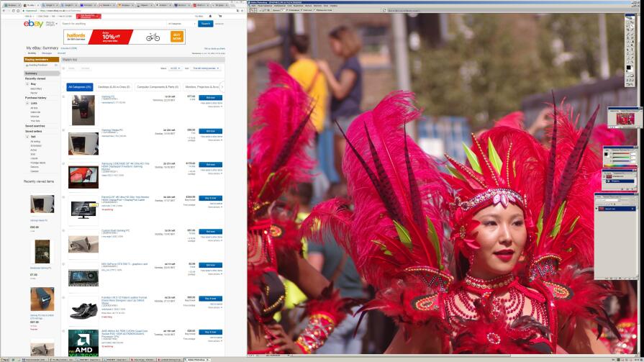Click the browser back arrow
The width and height of the screenshot is (644, 362).
pos(4,10)
